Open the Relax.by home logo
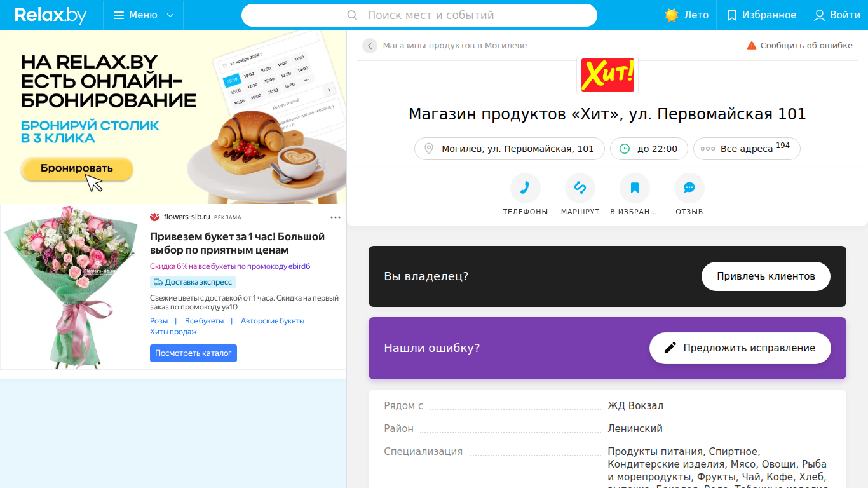Viewport: 868px width, 488px height. pyautogui.click(x=51, y=15)
